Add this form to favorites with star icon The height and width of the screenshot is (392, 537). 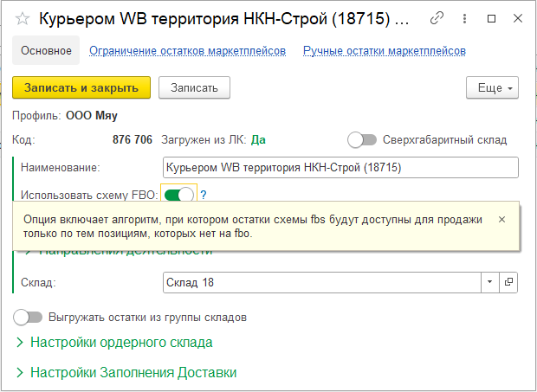[x=23, y=18]
